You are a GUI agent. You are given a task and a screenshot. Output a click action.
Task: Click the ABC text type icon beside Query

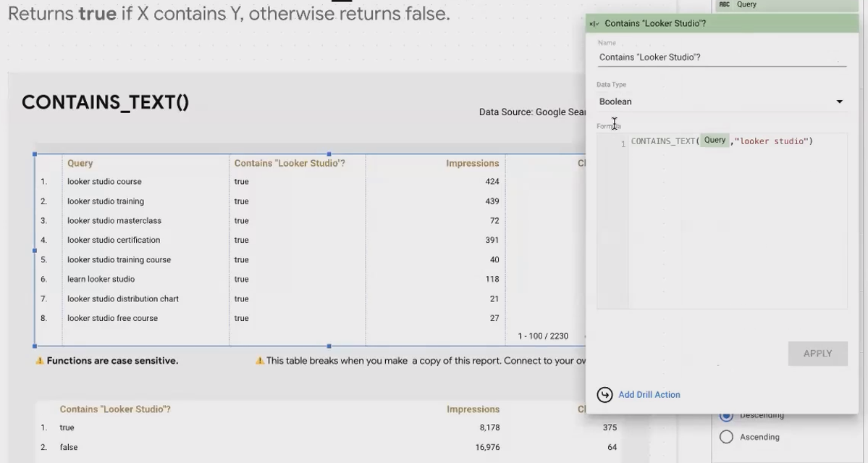[x=724, y=4]
